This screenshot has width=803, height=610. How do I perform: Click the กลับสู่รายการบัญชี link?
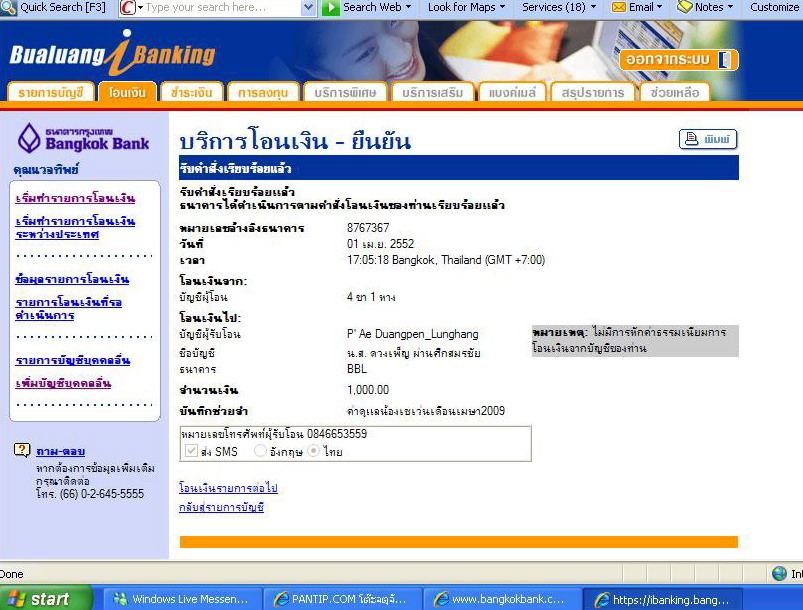[221, 507]
